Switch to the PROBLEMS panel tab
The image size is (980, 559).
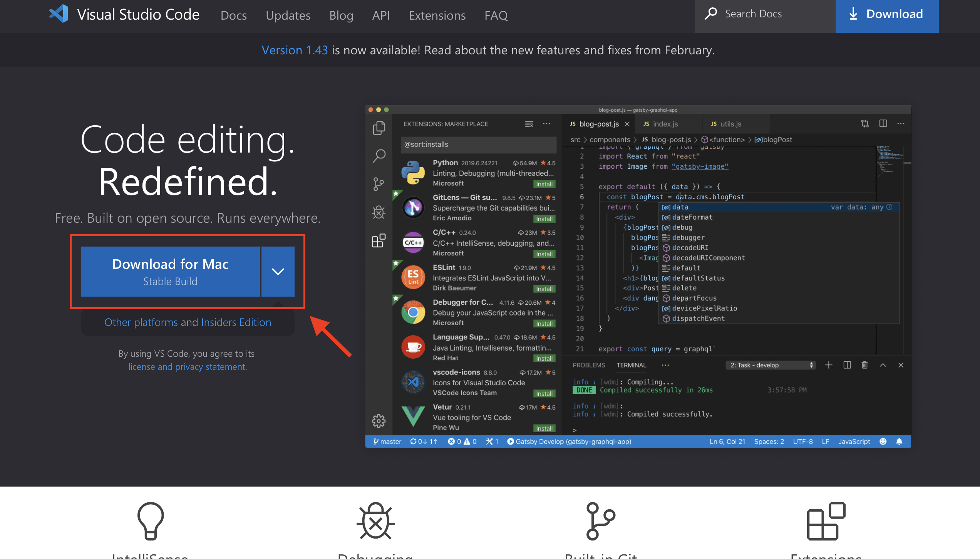click(x=589, y=365)
